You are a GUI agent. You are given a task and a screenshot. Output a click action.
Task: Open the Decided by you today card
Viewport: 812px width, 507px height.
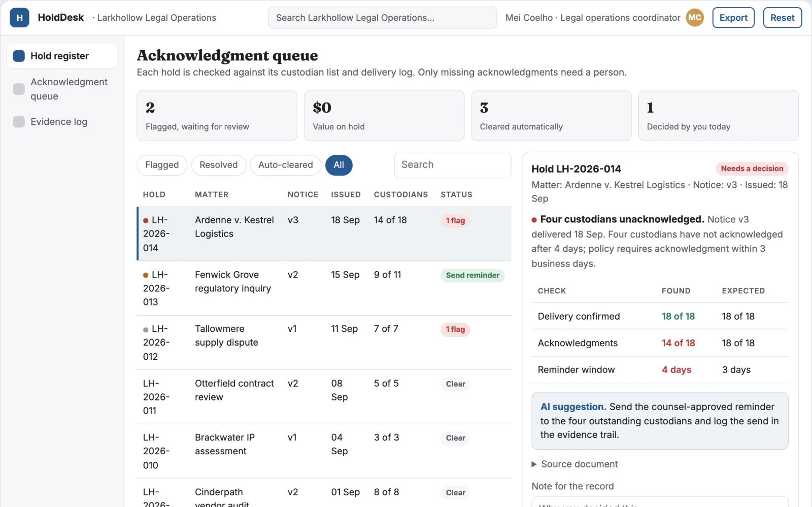(x=718, y=116)
